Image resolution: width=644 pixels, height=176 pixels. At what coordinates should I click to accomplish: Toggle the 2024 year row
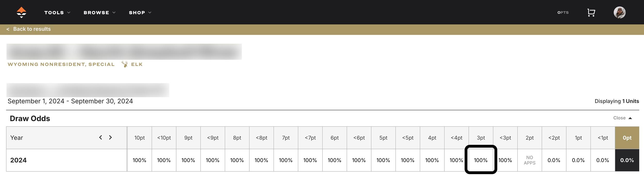(19, 160)
